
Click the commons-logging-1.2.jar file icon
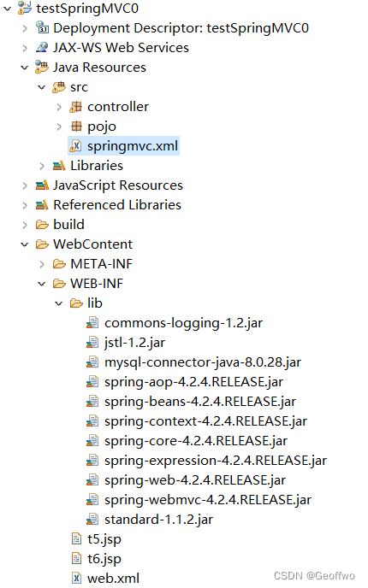click(x=92, y=322)
